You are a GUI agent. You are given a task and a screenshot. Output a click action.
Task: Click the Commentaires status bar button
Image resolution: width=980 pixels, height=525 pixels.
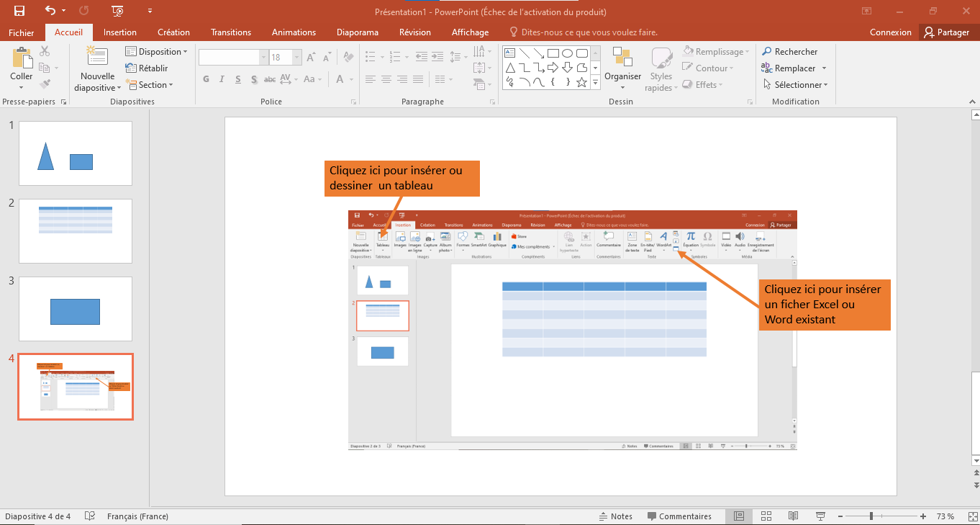tap(679, 516)
